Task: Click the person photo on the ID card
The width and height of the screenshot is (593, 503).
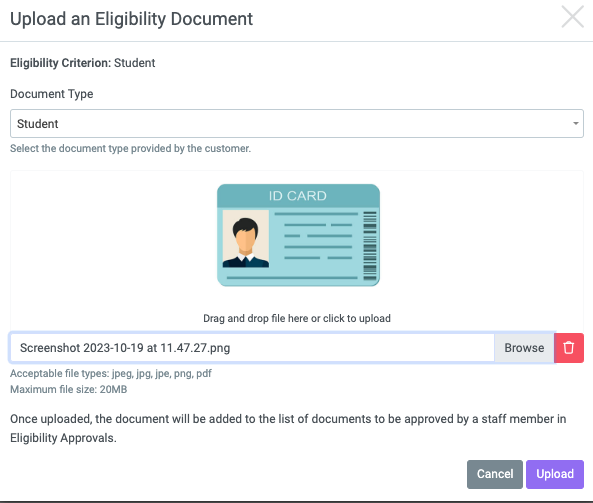Action: 246,239
